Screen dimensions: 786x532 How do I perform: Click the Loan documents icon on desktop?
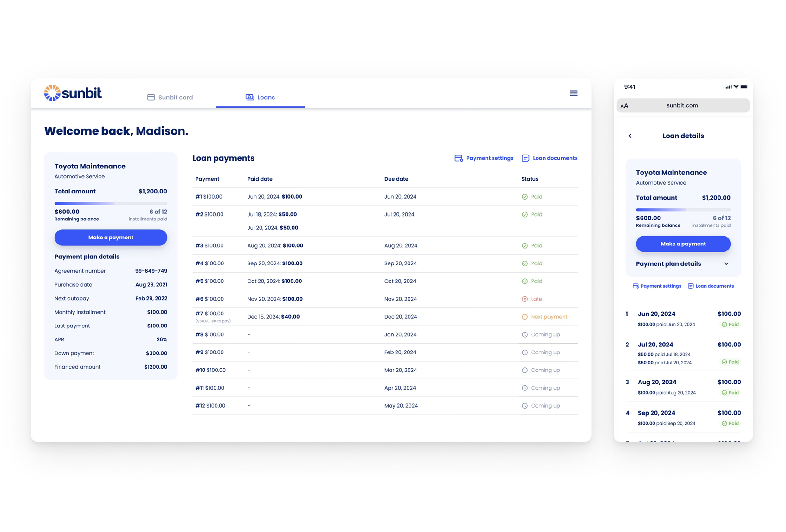click(525, 158)
